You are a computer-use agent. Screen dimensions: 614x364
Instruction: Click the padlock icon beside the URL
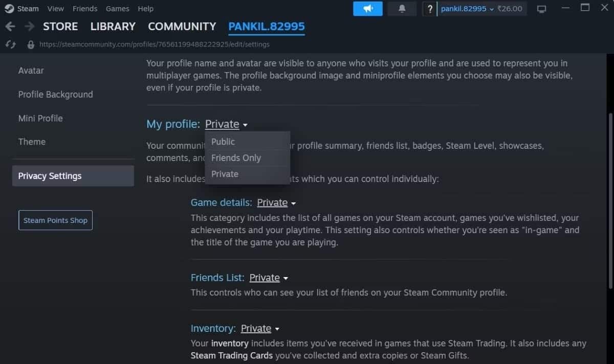click(31, 44)
